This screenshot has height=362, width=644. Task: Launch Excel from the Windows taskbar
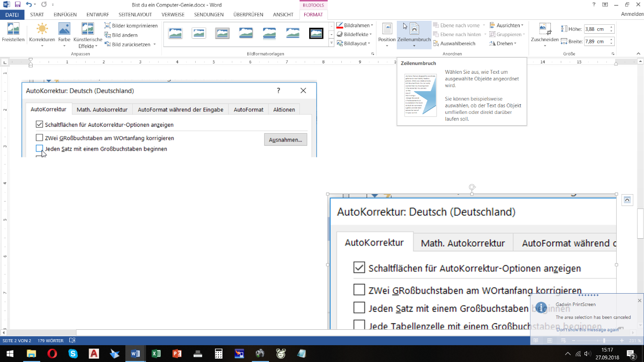click(x=156, y=354)
